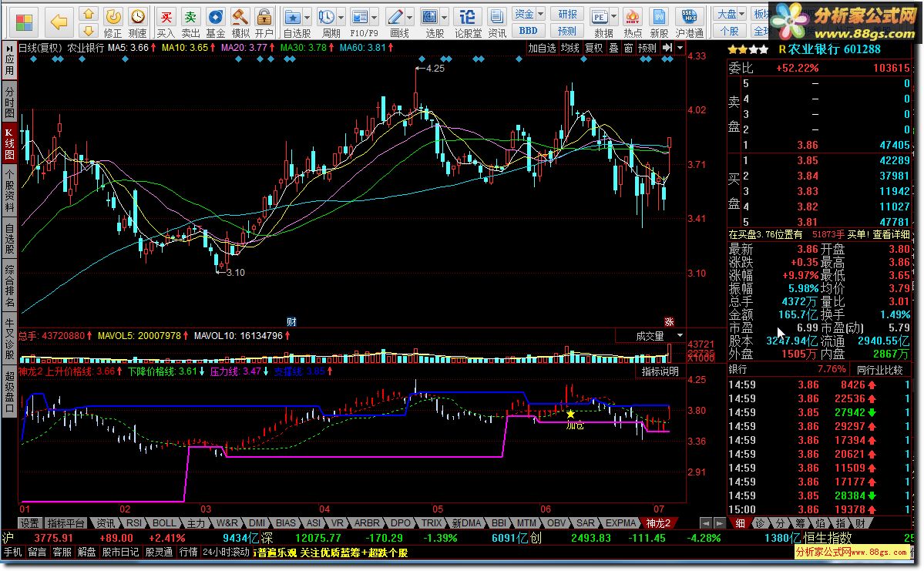
Task: Open 股市日记 in the status bar
Action: (x=121, y=553)
